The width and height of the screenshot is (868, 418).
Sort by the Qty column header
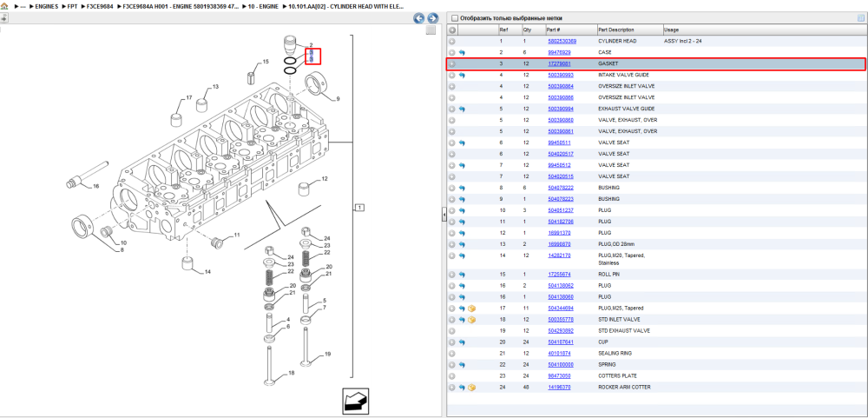click(533, 30)
